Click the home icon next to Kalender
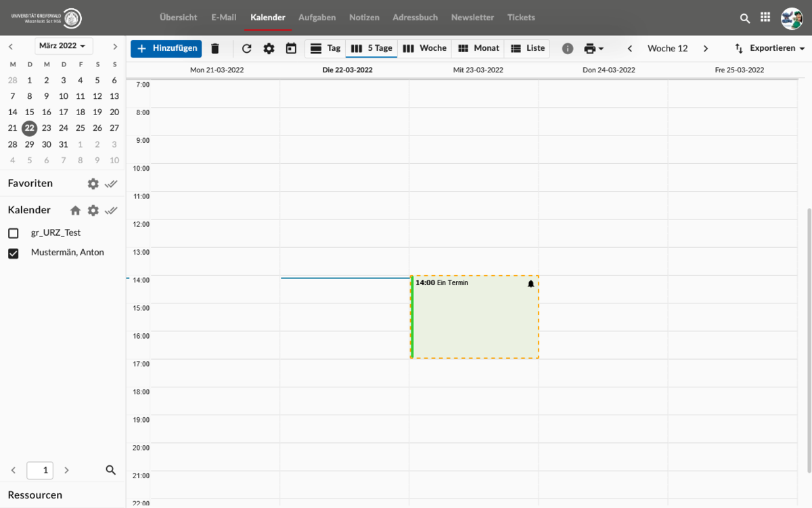 (75, 211)
